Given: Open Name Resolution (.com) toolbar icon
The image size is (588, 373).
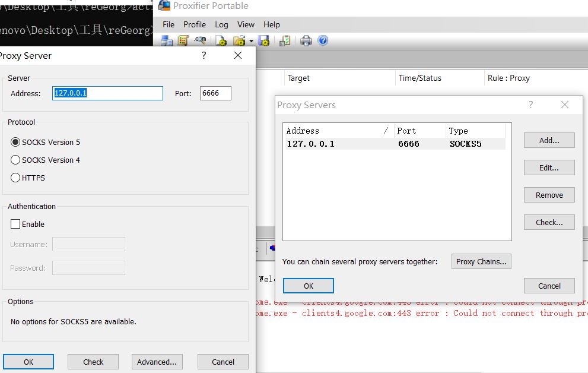Looking at the screenshot, I should [200, 40].
